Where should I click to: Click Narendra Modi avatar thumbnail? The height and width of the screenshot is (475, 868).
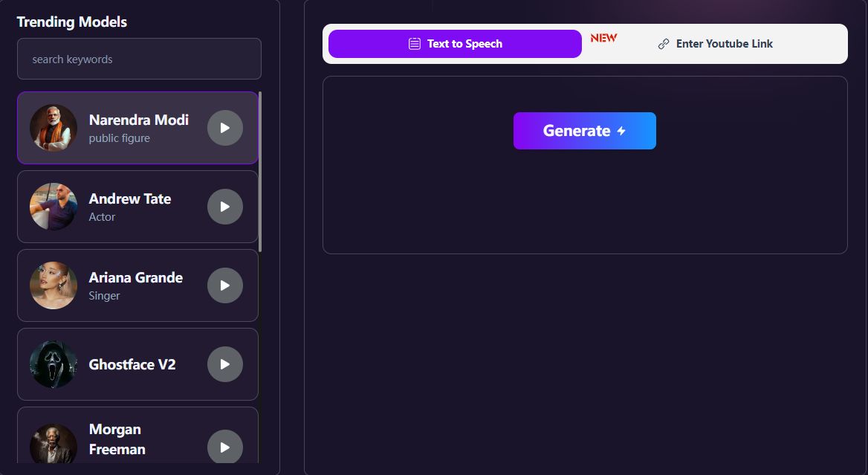click(x=54, y=128)
